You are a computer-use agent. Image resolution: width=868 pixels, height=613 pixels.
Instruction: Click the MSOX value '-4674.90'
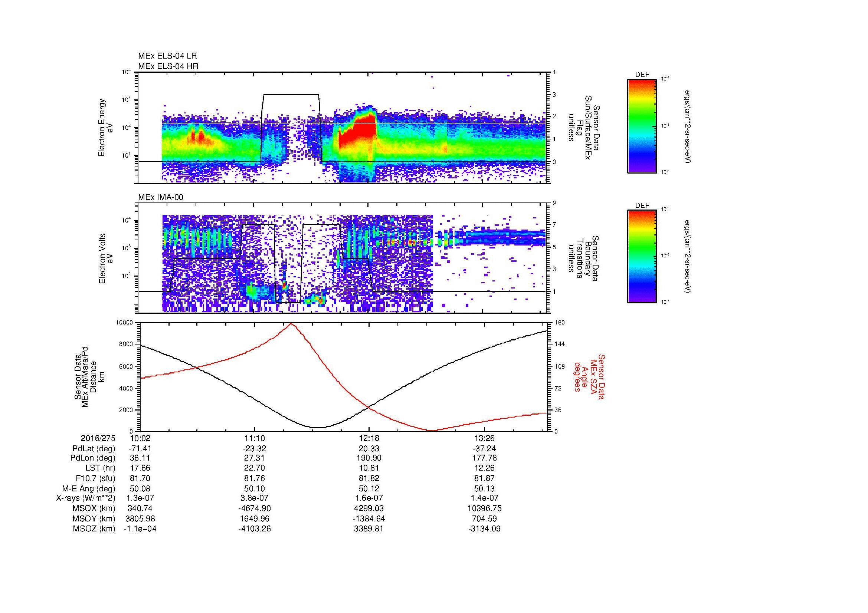pyautogui.click(x=255, y=508)
